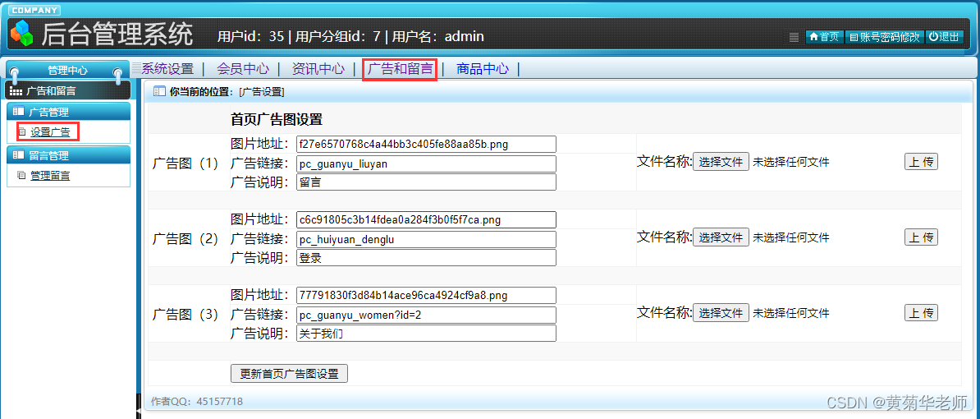Viewport: 980px width, 419px height.
Task: Click panel icon beside 你当前的位置
Action: click(x=159, y=92)
